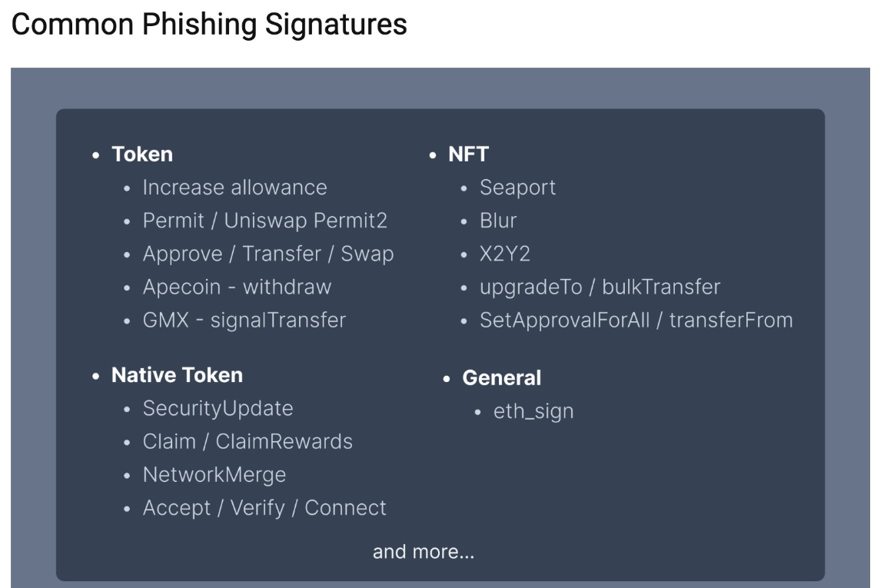Select the "Token" category heading
The image size is (884, 588).
click(142, 154)
